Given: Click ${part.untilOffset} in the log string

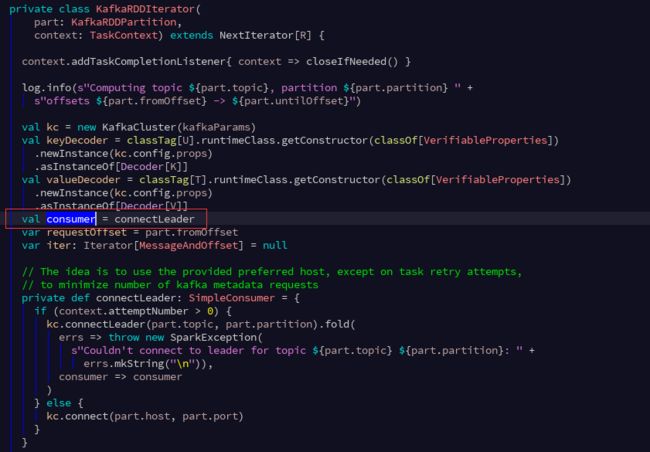Looking at the screenshot, I should click(293, 101).
